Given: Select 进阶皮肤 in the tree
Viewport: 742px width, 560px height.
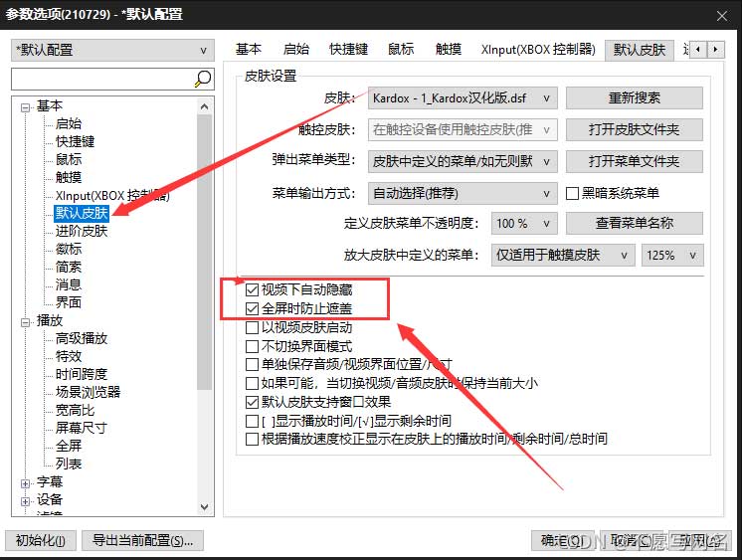Looking at the screenshot, I should 82,232.
